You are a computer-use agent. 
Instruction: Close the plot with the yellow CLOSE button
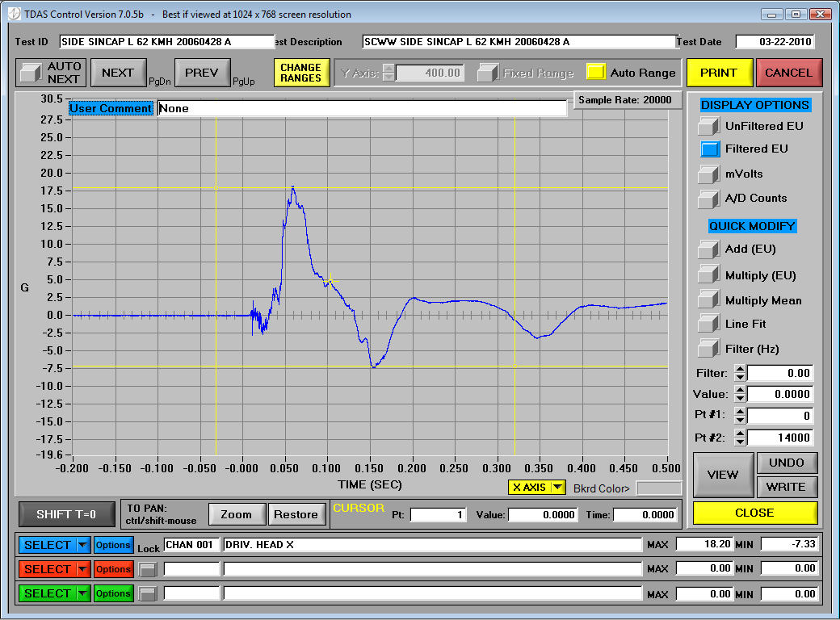pos(755,513)
